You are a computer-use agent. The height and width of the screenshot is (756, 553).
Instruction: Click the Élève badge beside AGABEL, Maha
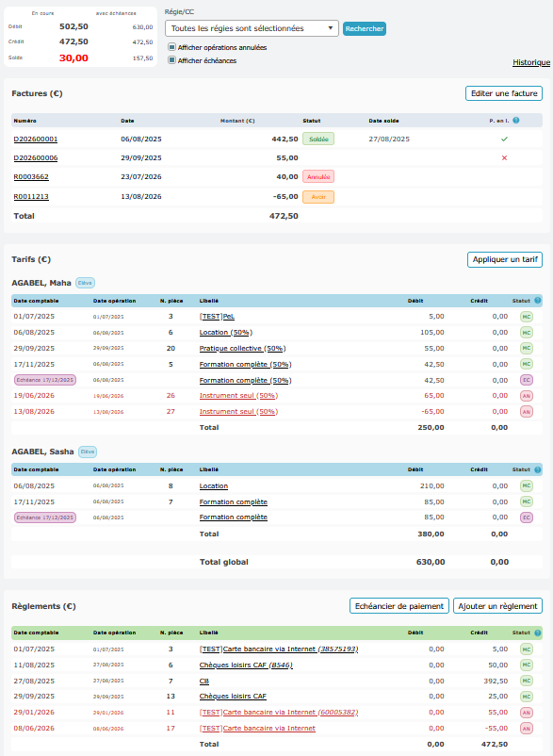tap(86, 283)
